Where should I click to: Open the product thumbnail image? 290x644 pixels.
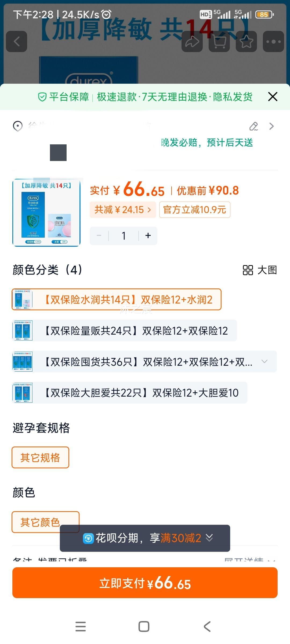tap(46, 213)
